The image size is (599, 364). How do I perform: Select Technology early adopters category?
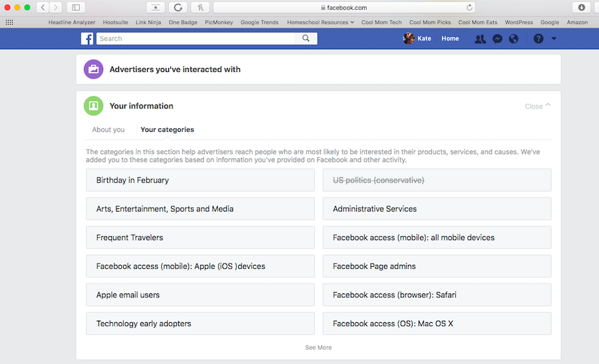click(200, 323)
